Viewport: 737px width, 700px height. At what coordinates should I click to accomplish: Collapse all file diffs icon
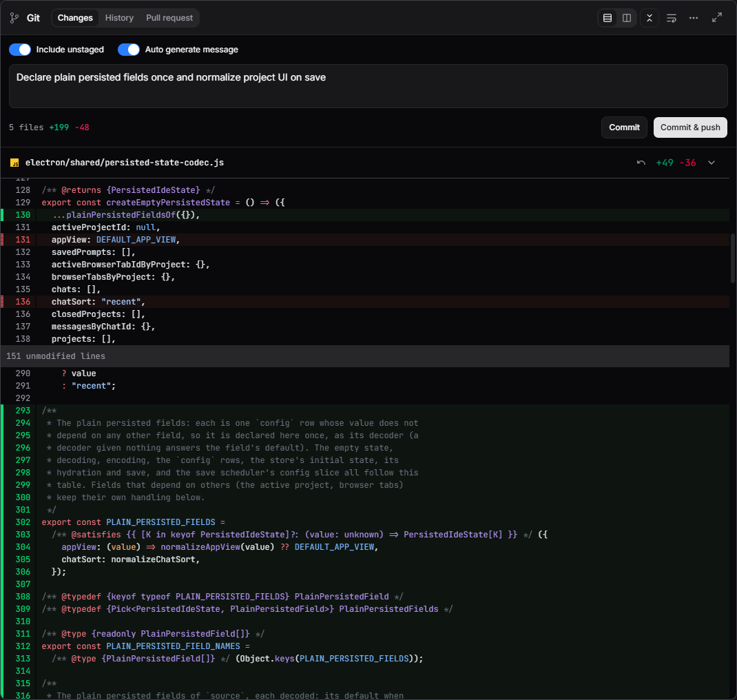point(649,18)
